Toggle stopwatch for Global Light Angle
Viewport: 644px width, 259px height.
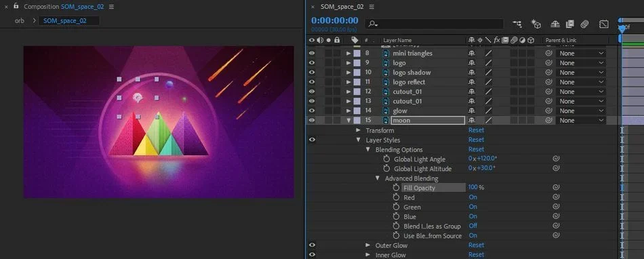point(386,159)
